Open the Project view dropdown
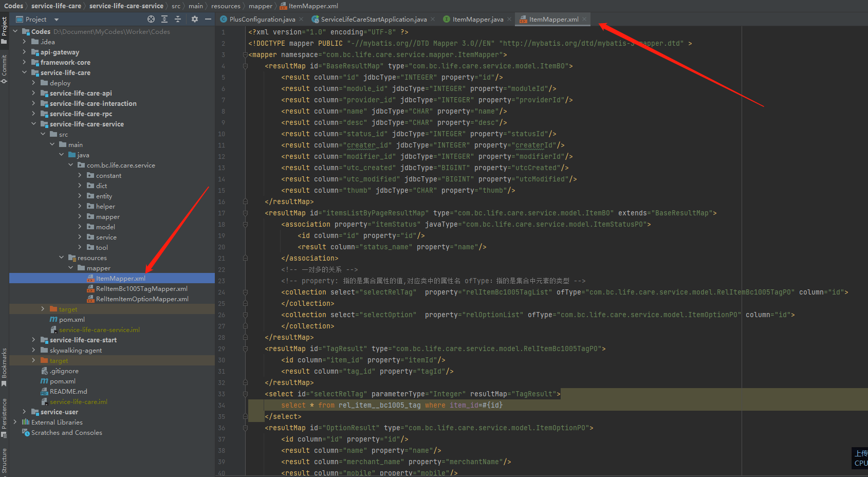The image size is (868, 477). (x=57, y=20)
